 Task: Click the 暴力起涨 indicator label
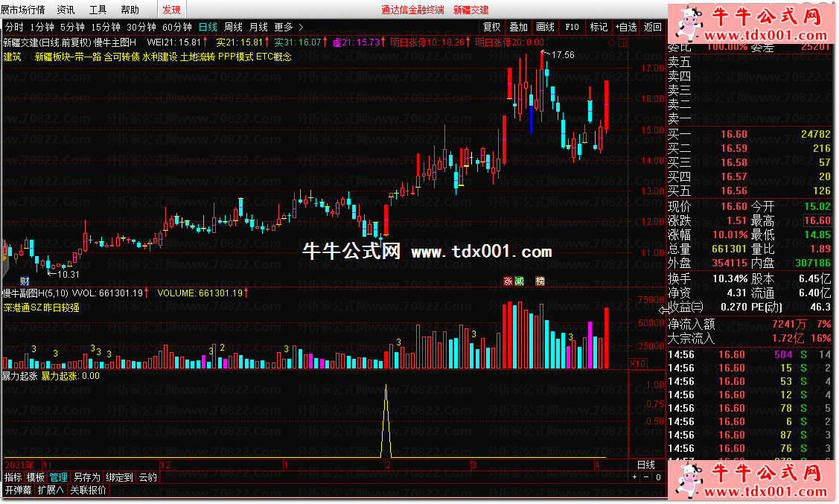(20, 376)
